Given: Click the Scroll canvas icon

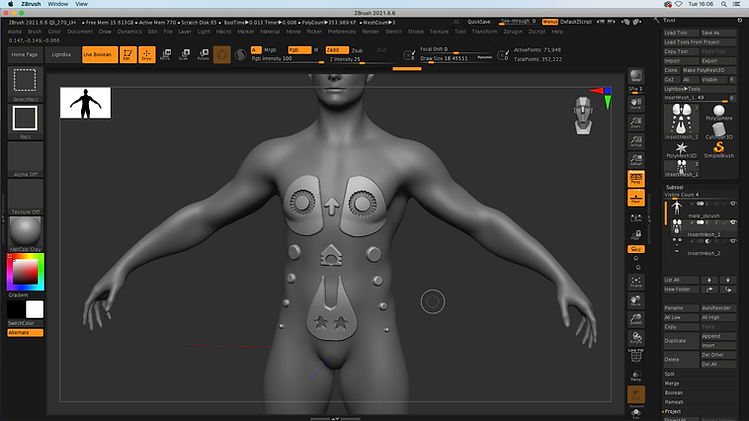Looking at the screenshot, I should [x=636, y=104].
